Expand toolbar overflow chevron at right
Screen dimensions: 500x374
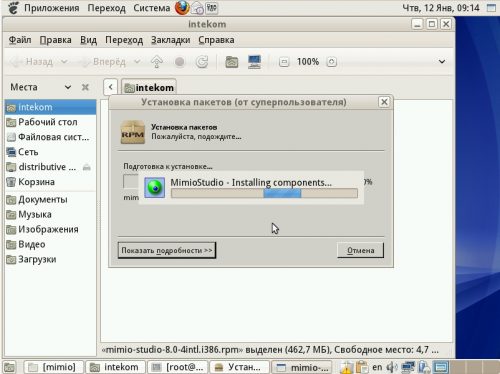click(x=442, y=62)
